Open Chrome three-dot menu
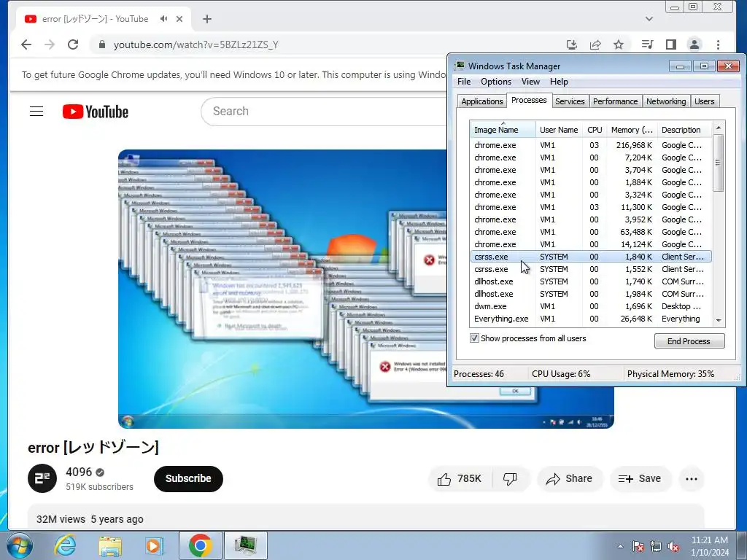This screenshot has width=747, height=560. 718,44
